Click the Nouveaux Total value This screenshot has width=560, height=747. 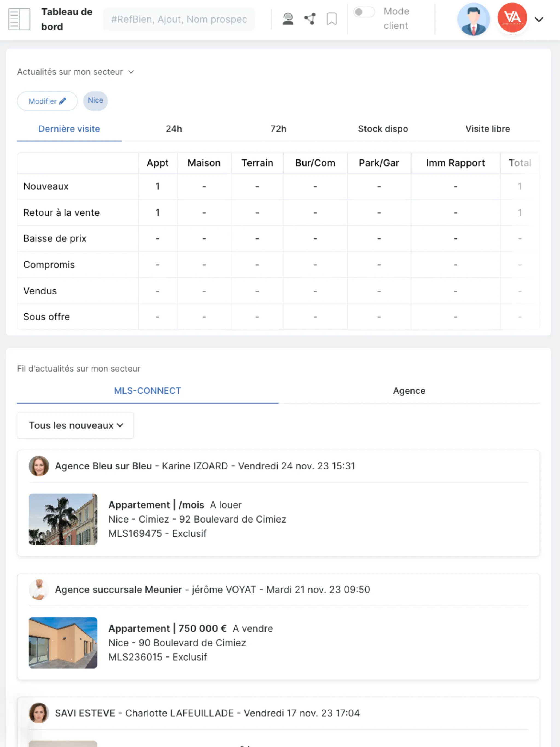click(520, 186)
